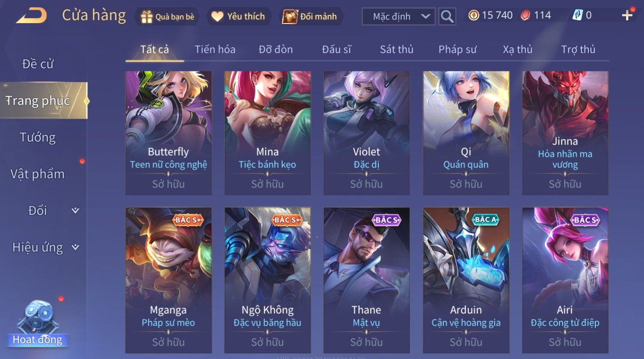644x359 pixels.
Task: Select Ngộ Không Đặc vụ băng hầu skin
Action: pyautogui.click(x=268, y=280)
